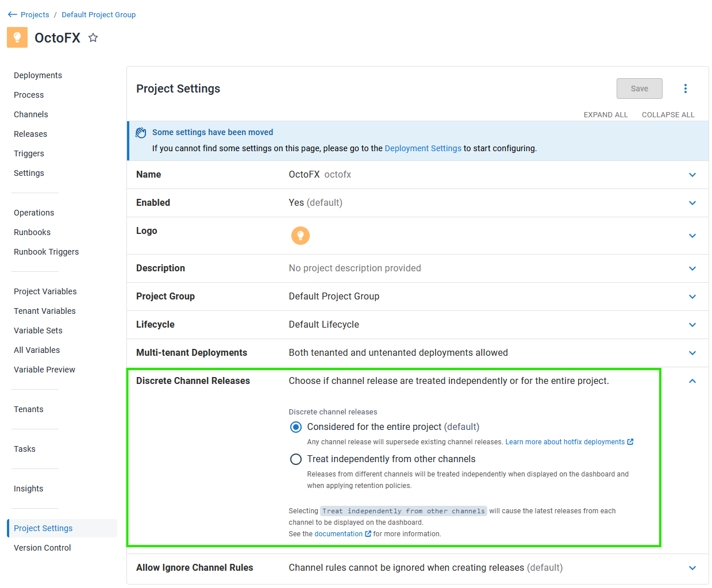Click the 'Default Lifecycle' value text
This screenshot has width=712, height=588.
[x=324, y=325]
